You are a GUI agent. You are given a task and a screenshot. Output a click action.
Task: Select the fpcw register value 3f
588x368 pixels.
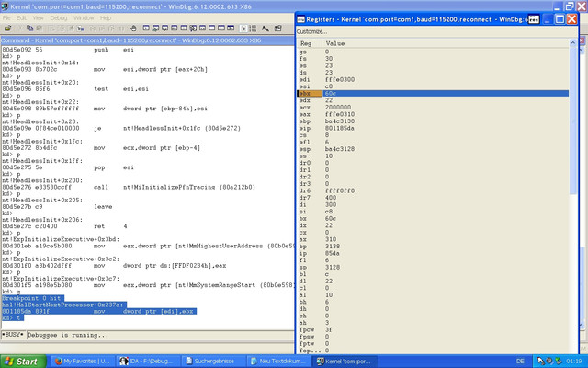tap(329, 329)
